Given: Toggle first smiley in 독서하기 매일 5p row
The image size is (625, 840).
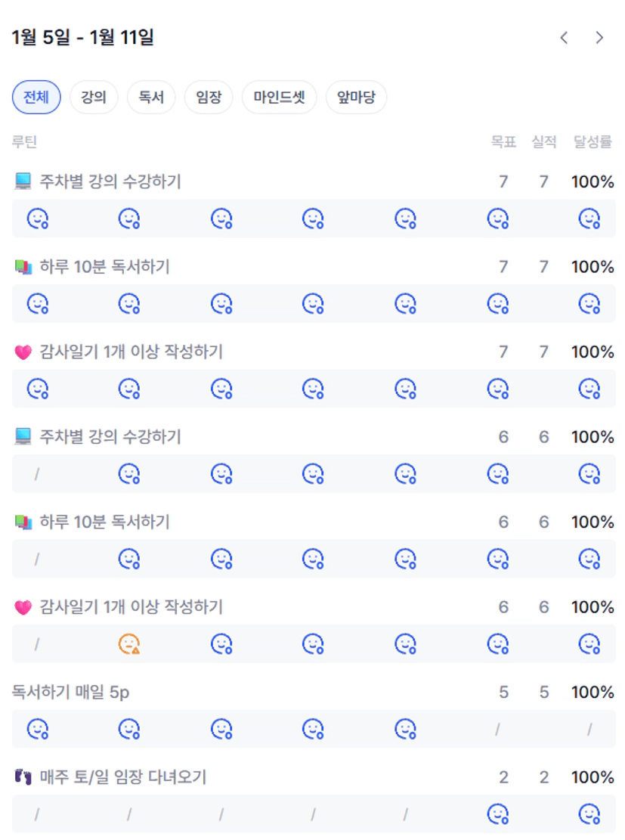Looking at the screenshot, I should tap(37, 729).
